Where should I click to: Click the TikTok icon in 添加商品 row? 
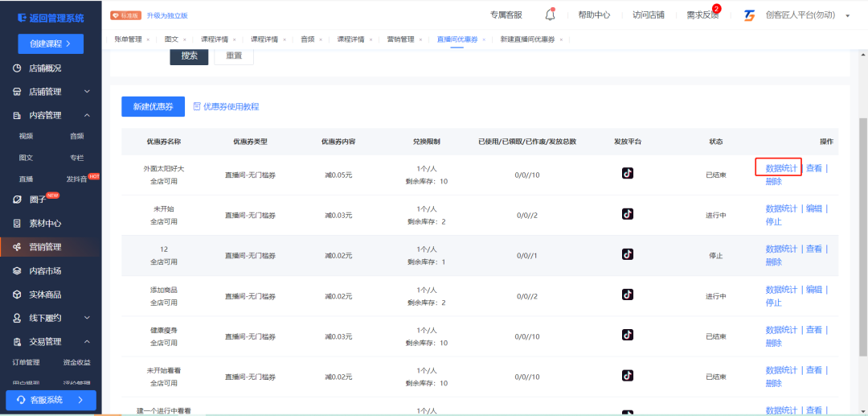click(627, 294)
